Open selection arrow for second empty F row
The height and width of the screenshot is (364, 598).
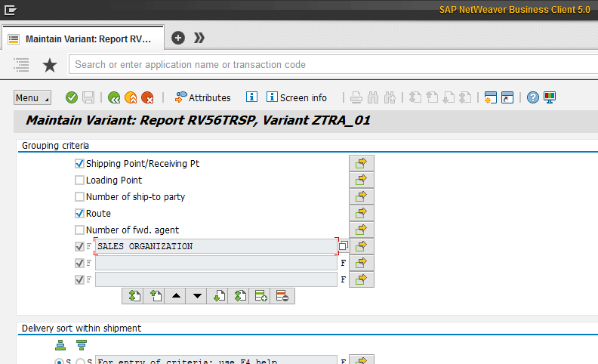click(x=361, y=263)
